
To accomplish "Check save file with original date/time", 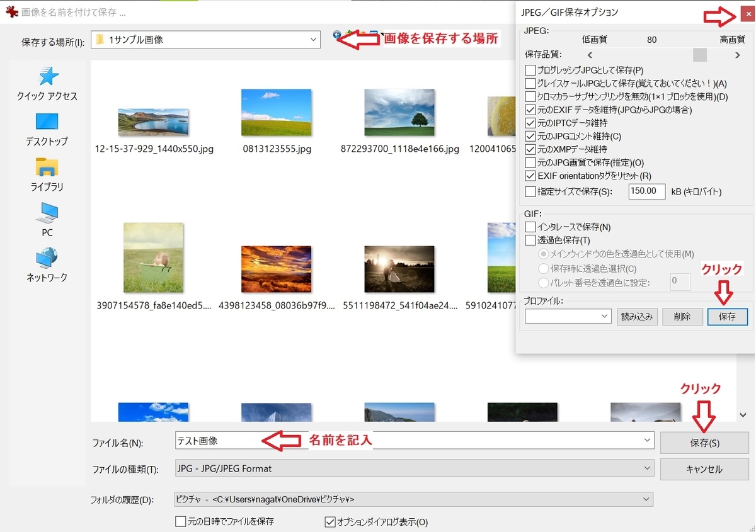I will (x=181, y=521).
